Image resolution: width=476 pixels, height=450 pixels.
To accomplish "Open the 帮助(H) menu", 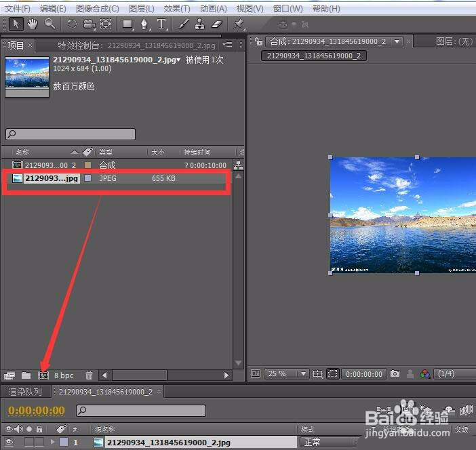I will click(x=326, y=9).
